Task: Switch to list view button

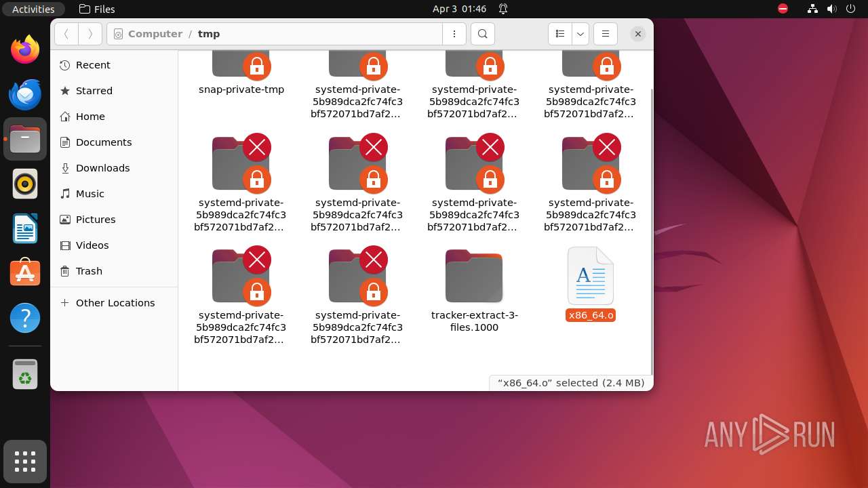Action: (560, 34)
